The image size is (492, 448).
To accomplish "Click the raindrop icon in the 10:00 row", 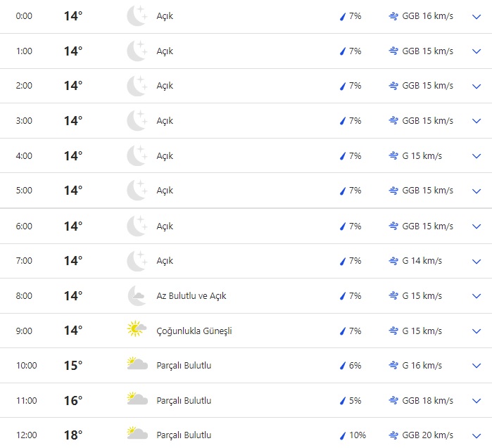I will click(x=343, y=366).
